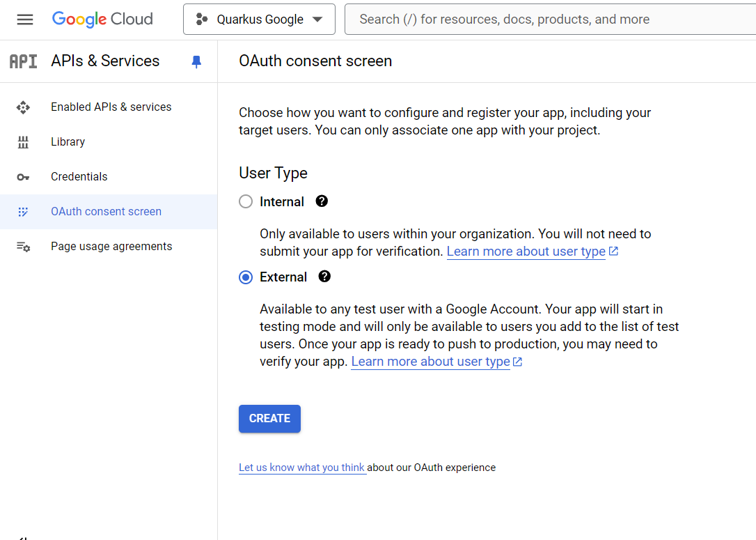The image size is (756, 540).
Task: Click the OAuth consent screen page title
Action: click(x=315, y=61)
